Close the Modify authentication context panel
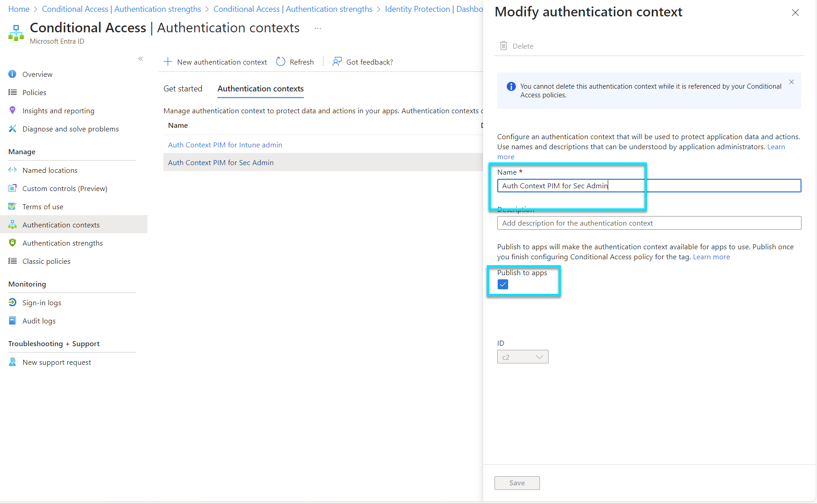This screenshot has width=817, height=504. [795, 13]
